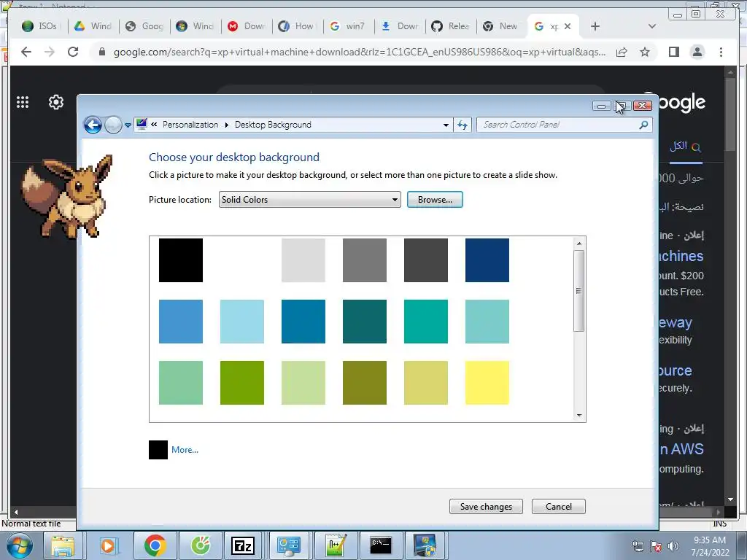The width and height of the screenshot is (747, 560).
Task: Choose the black color swatch
Action: 181,260
